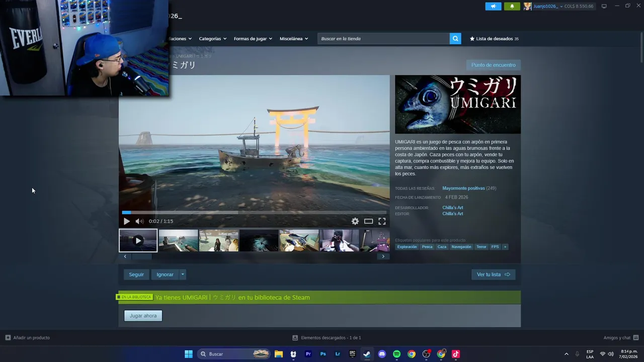This screenshot has width=644, height=362.
Task: Switch ESP LAA input language
Action: (x=590, y=354)
